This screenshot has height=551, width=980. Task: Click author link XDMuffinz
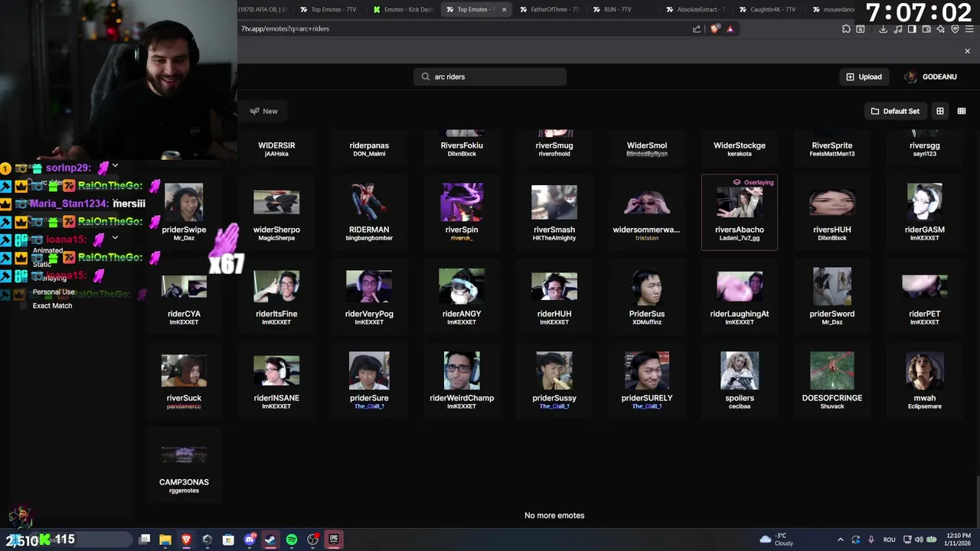pyautogui.click(x=647, y=322)
